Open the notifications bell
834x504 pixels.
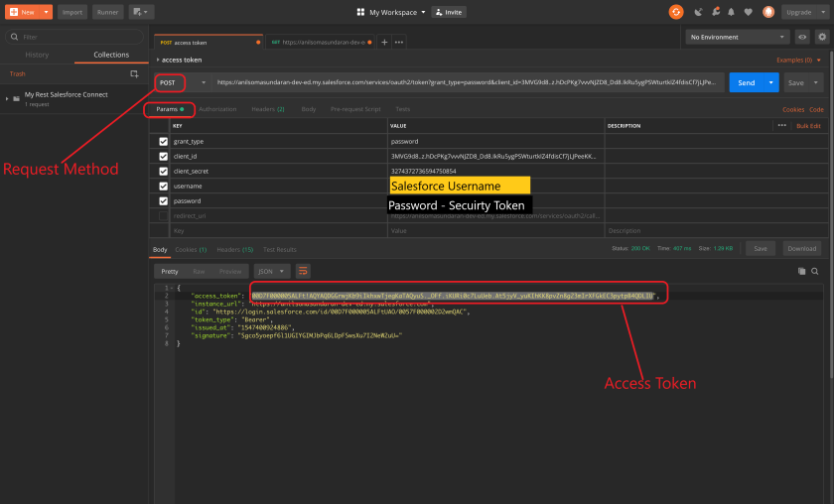[x=732, y=12]
